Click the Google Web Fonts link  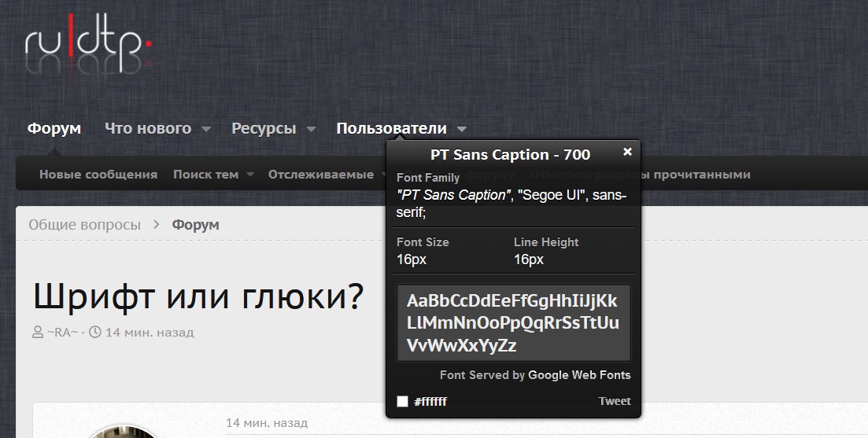click(580, 375)
